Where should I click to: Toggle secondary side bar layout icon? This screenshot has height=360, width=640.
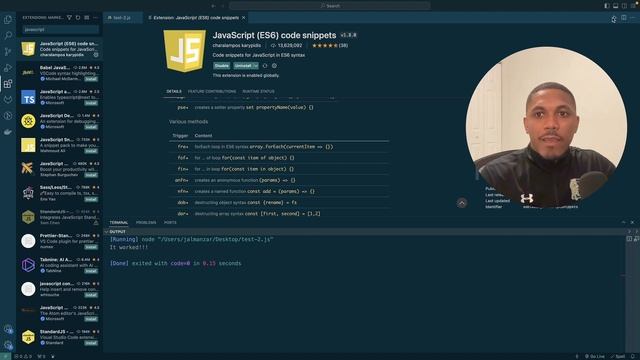pyautogui.click(x=624, y=6)
